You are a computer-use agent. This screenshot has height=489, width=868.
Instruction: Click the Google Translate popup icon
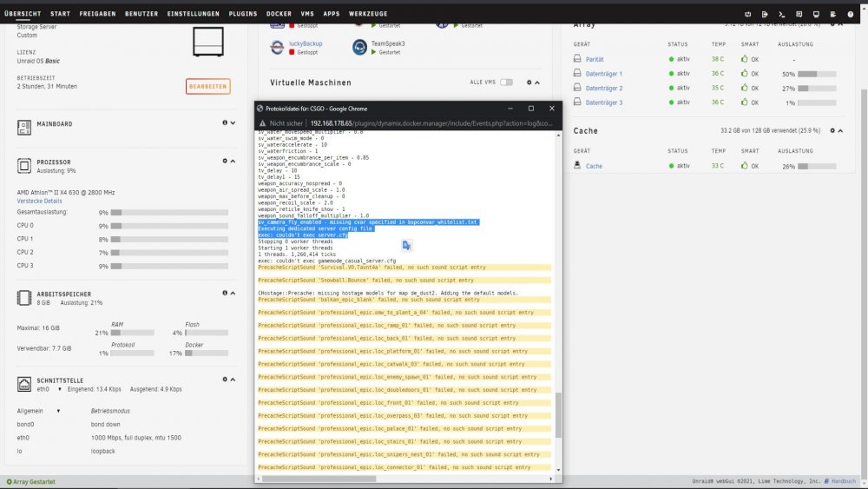coord(406,245)
